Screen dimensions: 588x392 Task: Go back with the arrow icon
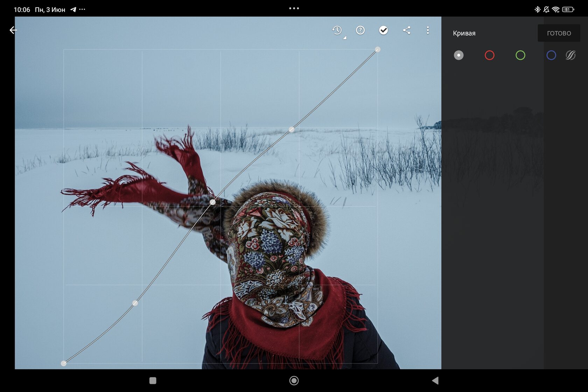pos(13,30)
